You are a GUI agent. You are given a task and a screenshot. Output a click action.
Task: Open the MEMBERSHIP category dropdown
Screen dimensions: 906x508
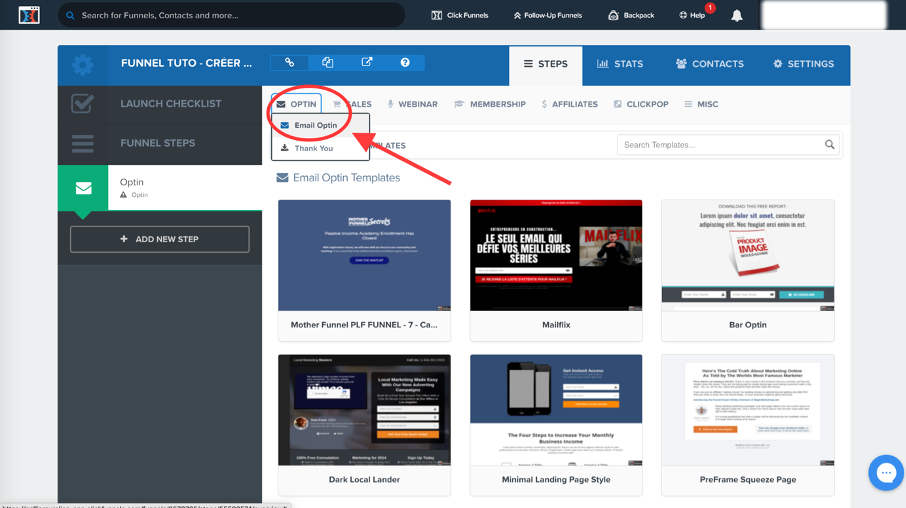490,104
